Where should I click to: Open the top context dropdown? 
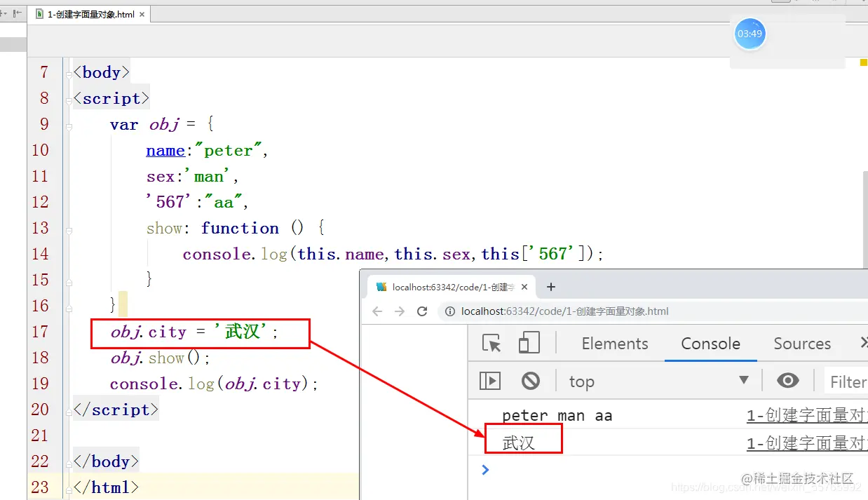coord(659,381)
